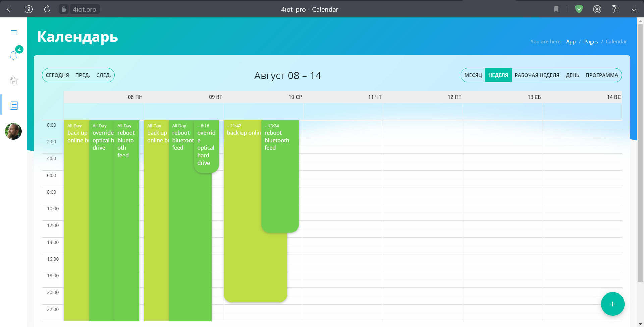Bookmark the page via bookmark icon
This screenshot has width=644, height=327.
point(556,9)
